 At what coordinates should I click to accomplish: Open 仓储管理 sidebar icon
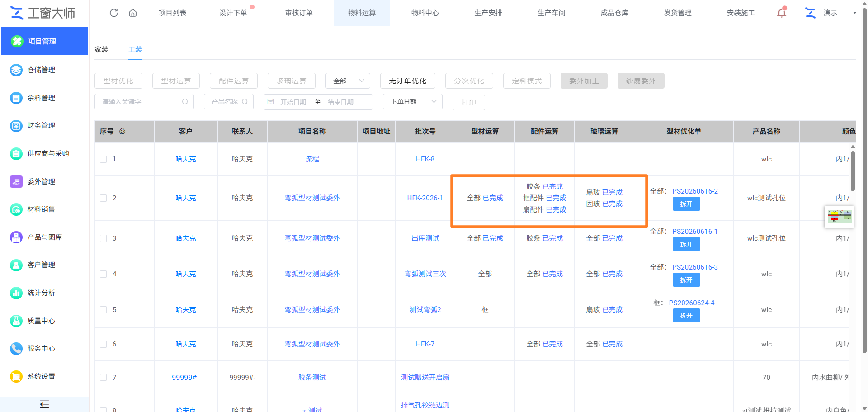click(16, 70)
